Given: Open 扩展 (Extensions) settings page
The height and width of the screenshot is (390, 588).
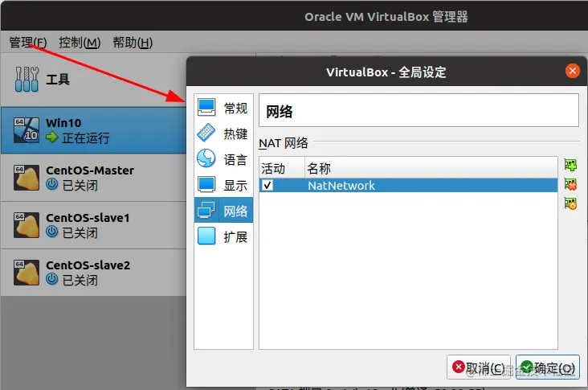Looking at the screenshot, I should (x=223, y=236).
